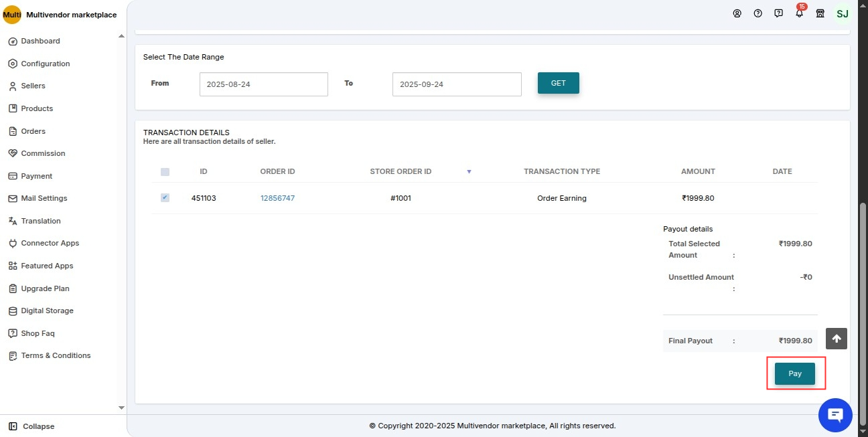Click the Upgrade Plan clipboard icon
868x437 pixels.
click(13, 288)
